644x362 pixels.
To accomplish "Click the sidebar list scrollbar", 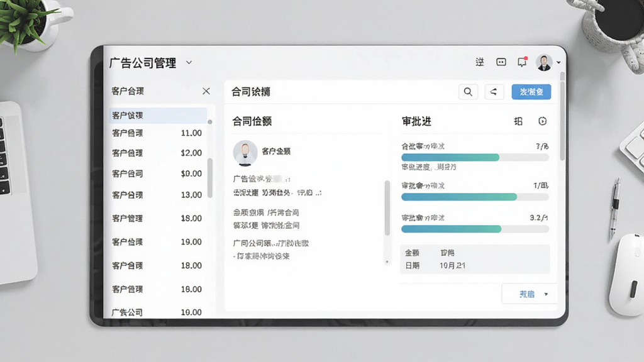I will [x=210, y=178].
